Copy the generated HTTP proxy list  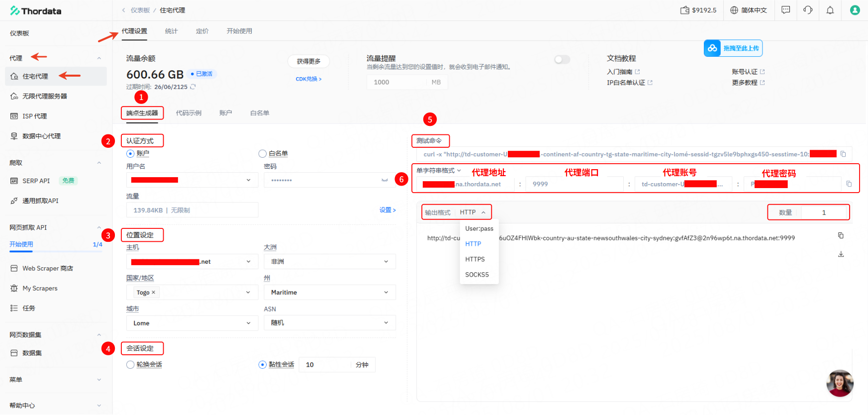[841, 235]
